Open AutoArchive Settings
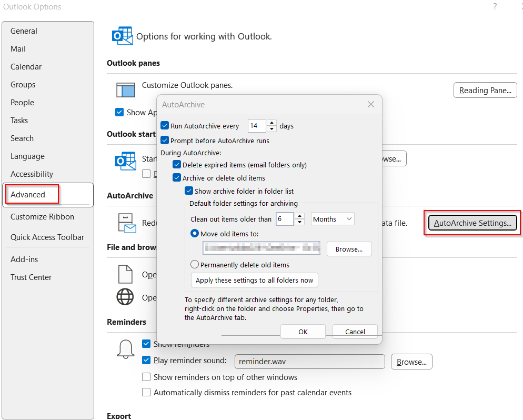523x420 pixels. click(472, 223)
